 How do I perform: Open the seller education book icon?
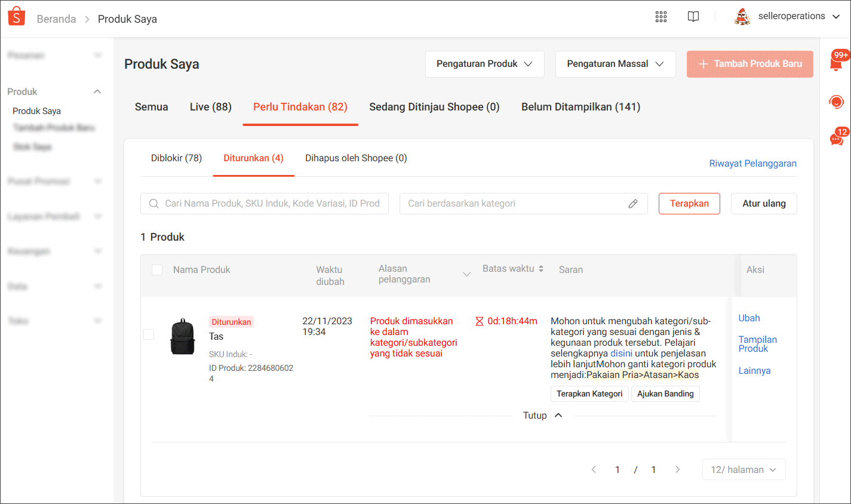pyautogui.click(x=693, y=17)
